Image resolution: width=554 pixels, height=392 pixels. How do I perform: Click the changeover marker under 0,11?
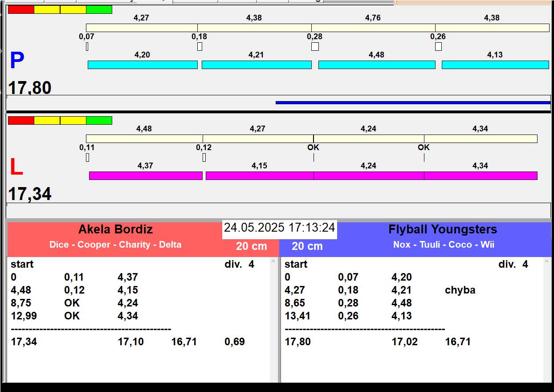[87, 157]
